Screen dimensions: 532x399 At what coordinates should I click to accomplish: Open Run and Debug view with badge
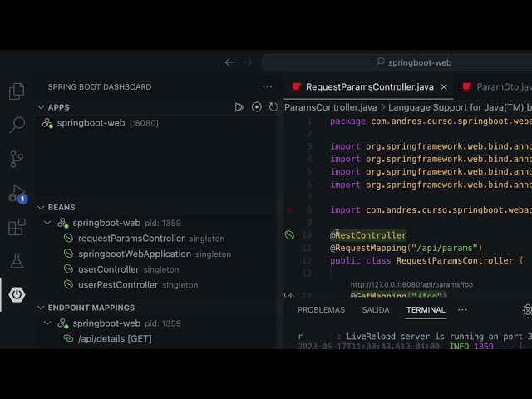[x=17, y=194]
